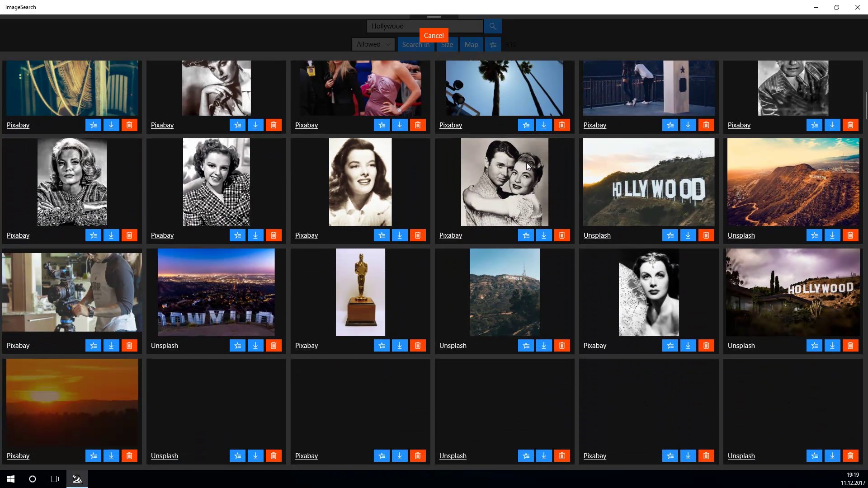Image resolution: width=868 pixels, height=488 pixels.
Task: Open Pixabay link under Oscar statue
Action: (x=306, y=346)
